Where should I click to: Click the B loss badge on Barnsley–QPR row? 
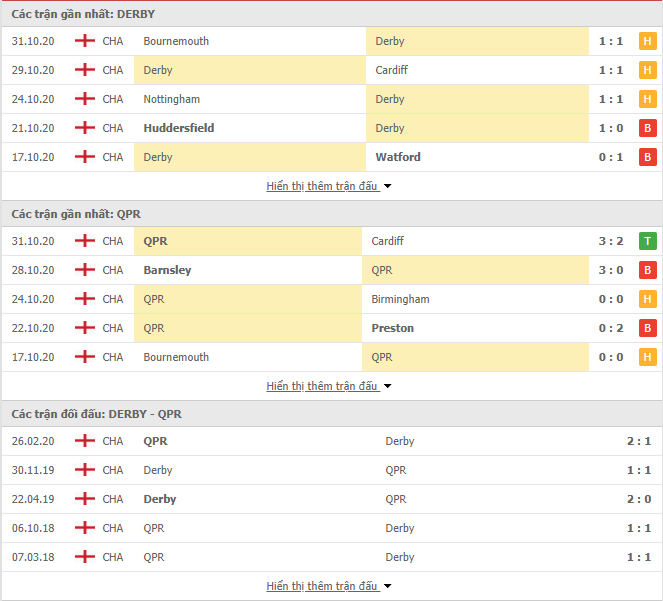647,270
